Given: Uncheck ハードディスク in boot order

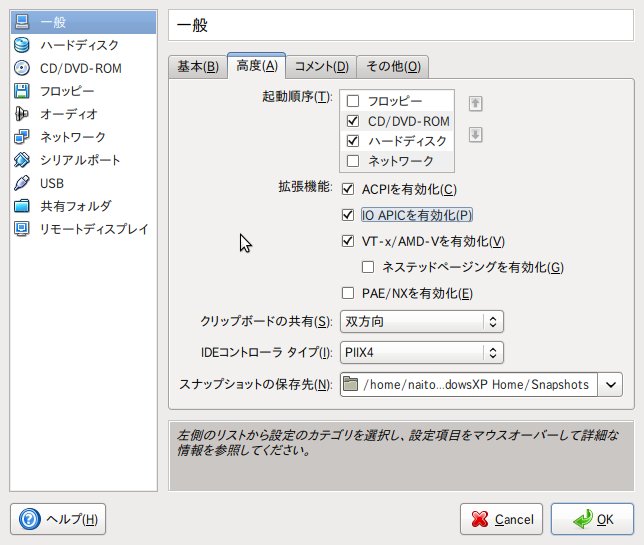Looking at the screenshot, I should click(353, 141).
